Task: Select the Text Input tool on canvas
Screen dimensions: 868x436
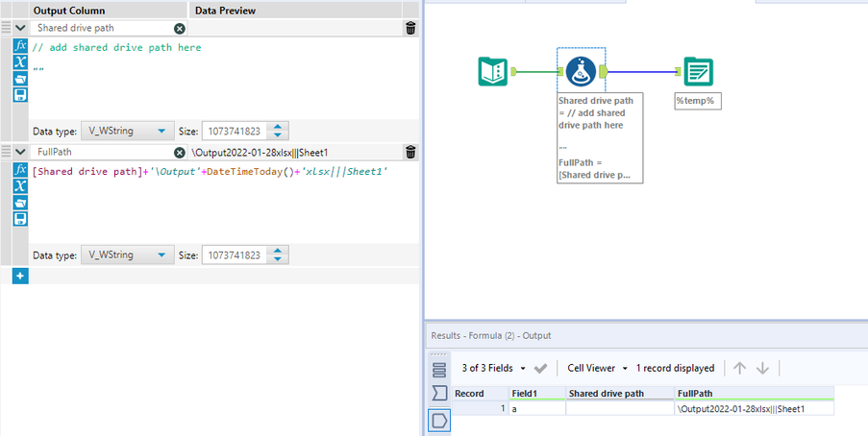Action: coord(492,71)
